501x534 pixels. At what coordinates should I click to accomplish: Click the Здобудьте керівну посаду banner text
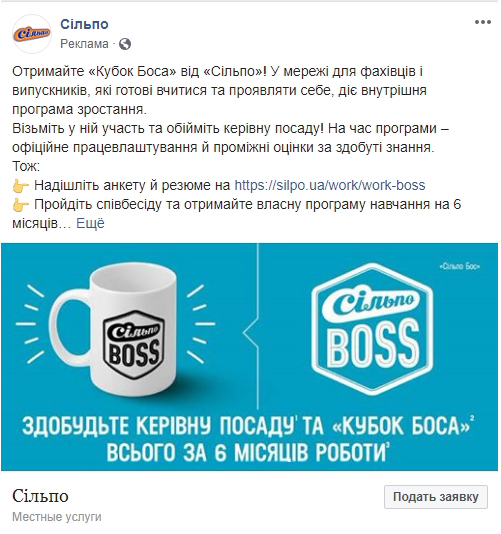(248, 426)
